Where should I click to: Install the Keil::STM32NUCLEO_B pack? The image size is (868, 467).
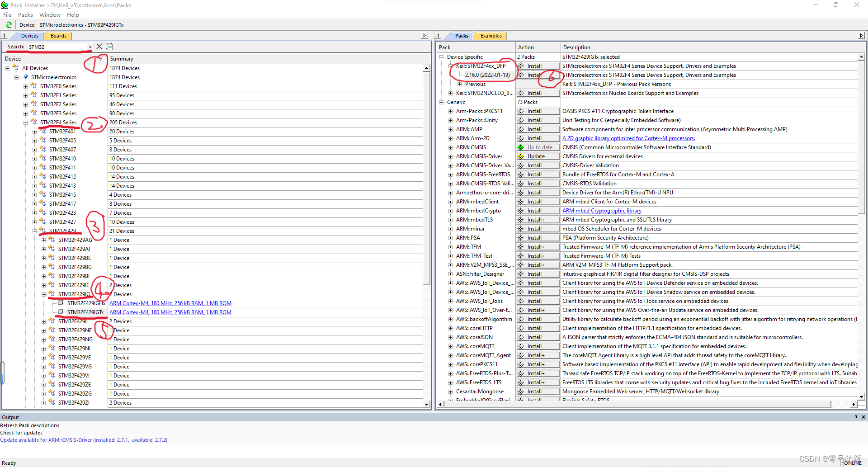[x=538, y=93]
